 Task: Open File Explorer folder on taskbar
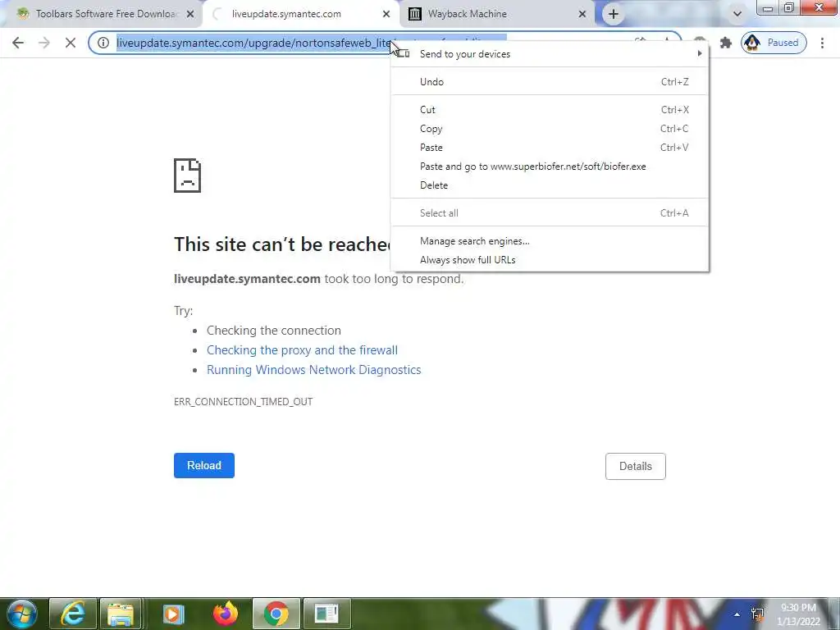pos(121,614)
